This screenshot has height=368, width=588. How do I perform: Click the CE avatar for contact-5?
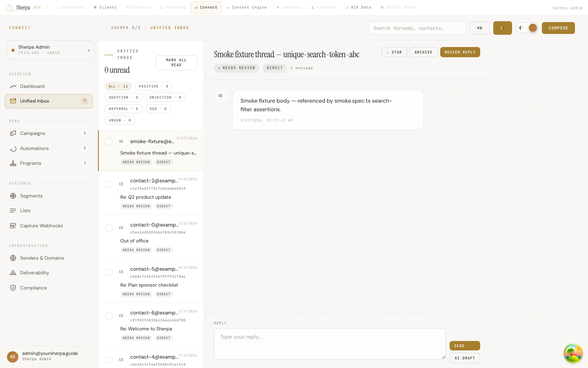(121, 272)
